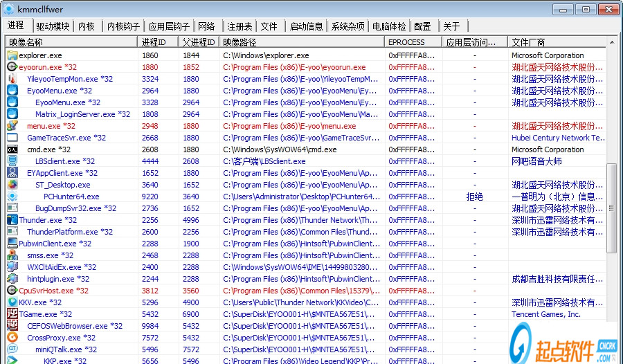Click the eyoorun.exe process icon
This screenshot has height=364, width=623.
click(x=12, y=66)
